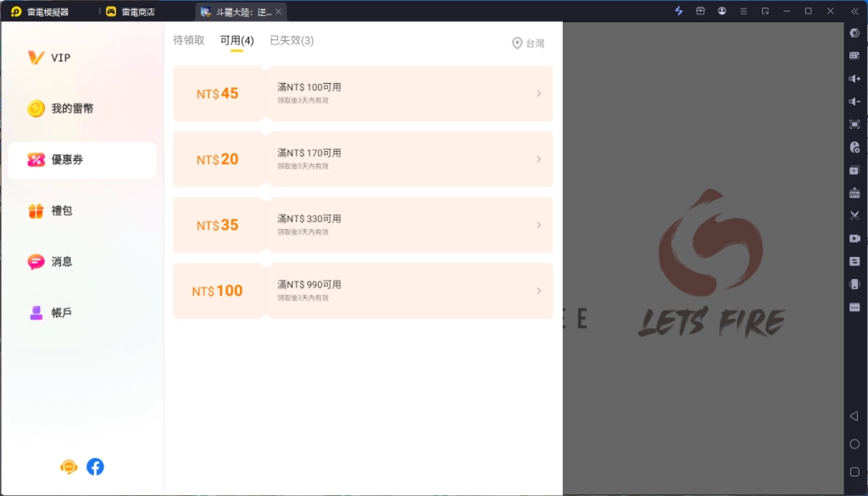Open the VIP section
This screenshot has width=868, height=496.
coord(49,58)
